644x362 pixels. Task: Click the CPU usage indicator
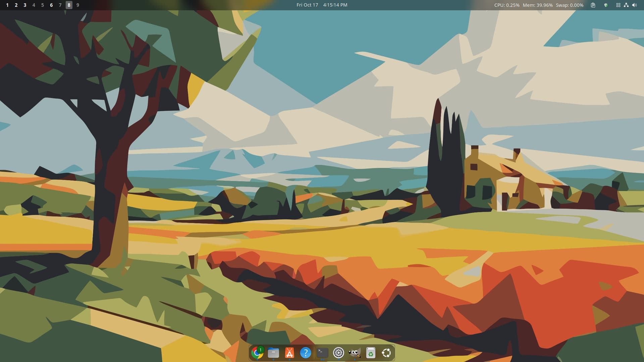[x=506, y=5]
